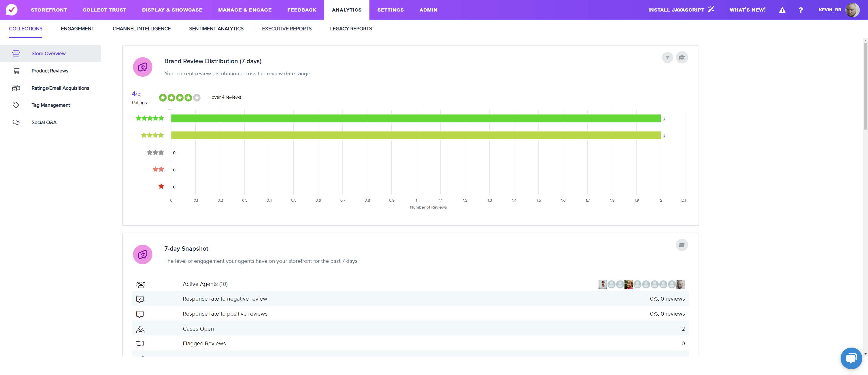868x375 pixels.
Task: Open the Feedback menu
Action: coord(301,10)
